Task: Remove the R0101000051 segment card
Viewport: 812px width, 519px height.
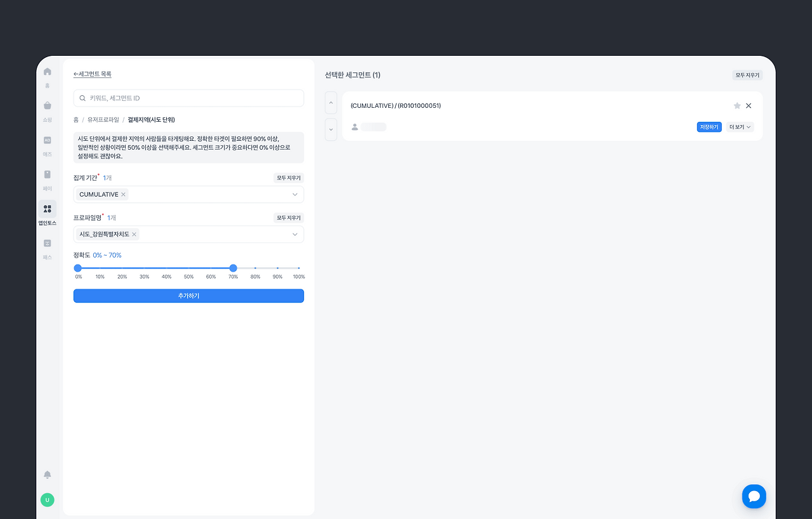Action: [749, 106]
